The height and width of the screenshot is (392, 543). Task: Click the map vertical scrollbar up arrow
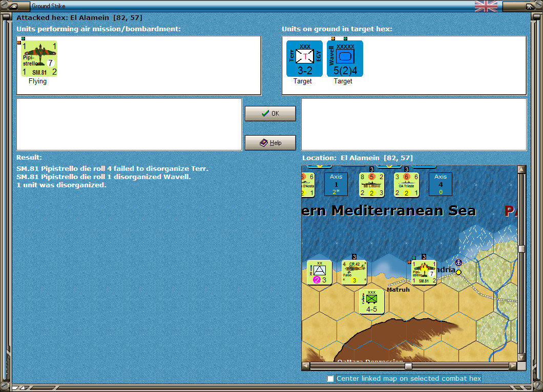coord(521,169)
